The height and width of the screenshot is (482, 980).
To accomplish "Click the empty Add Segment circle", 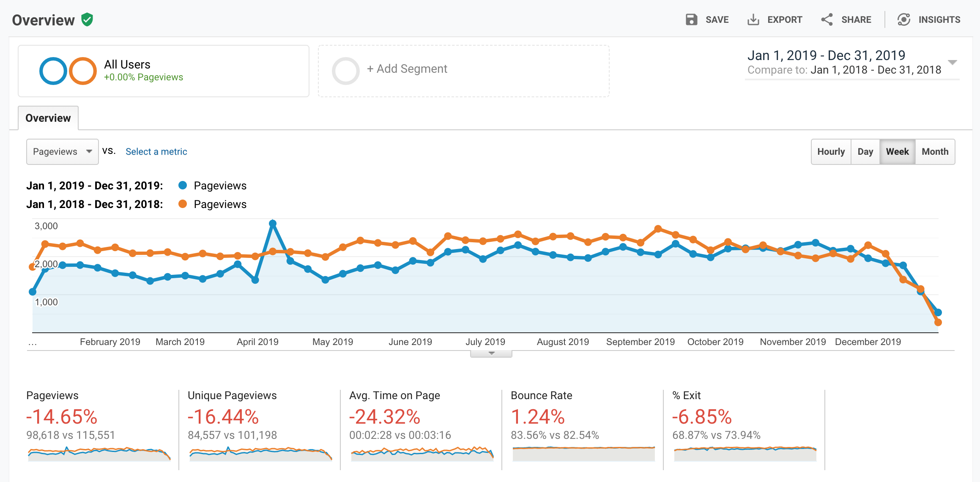I will pos(345,71).
